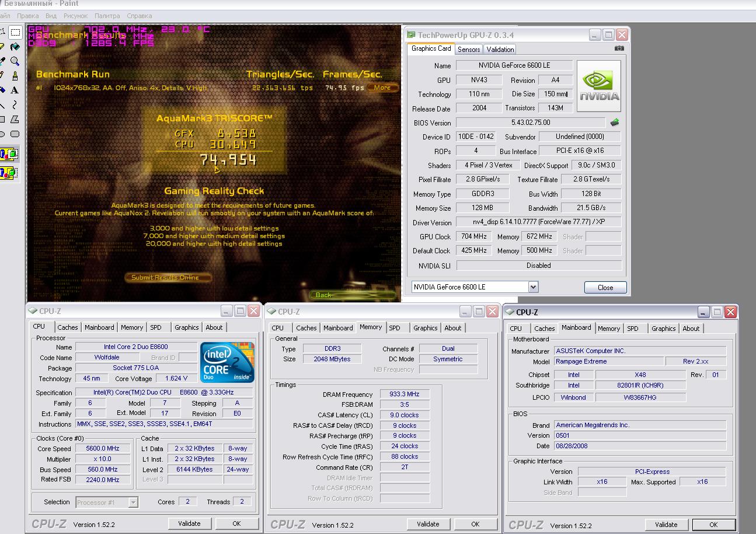Select the Curve tool in Paint

15,104
